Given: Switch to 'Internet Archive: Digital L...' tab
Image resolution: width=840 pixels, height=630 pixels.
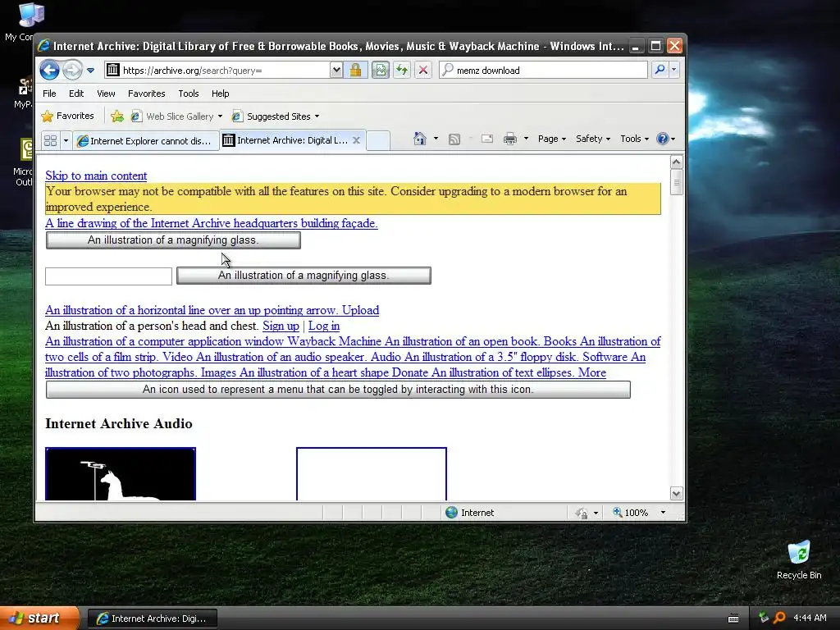Looking at the screenshot, I should 293,140.
